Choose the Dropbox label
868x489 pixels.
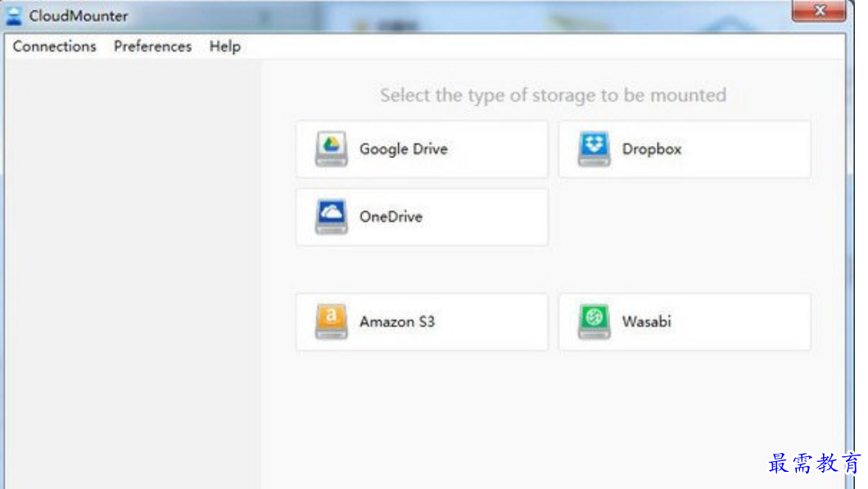[652, 149]
